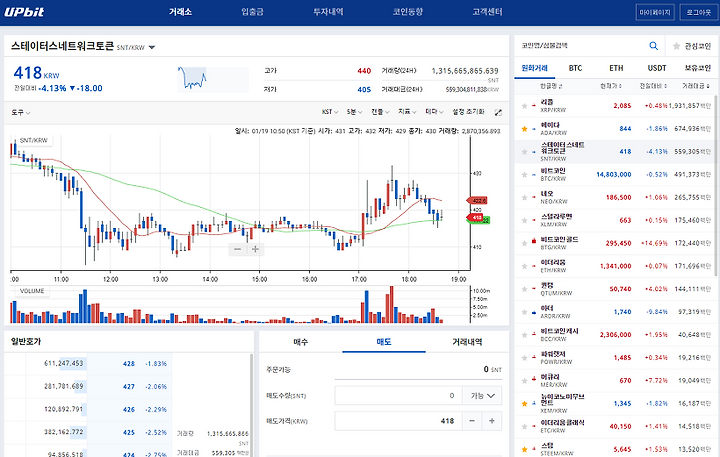Toggle star for 파워렛저 POWR/KRW row
This screenshot has width=720, height=457.
point(524,357)
